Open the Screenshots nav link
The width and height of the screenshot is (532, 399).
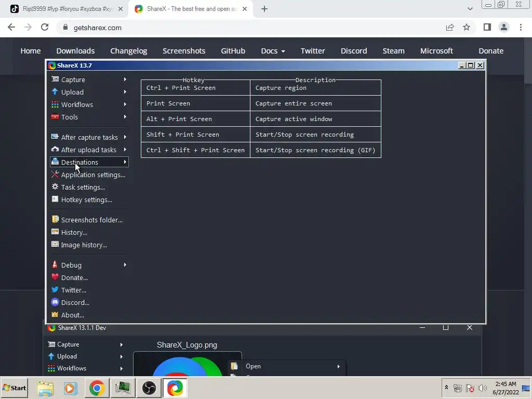pyautogui.click(x=184, y=51)
